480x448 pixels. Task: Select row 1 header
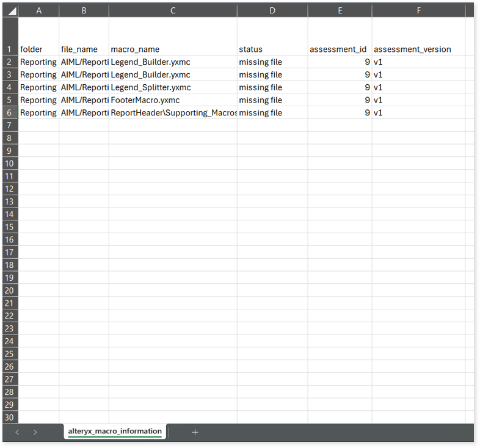[10, 36]
